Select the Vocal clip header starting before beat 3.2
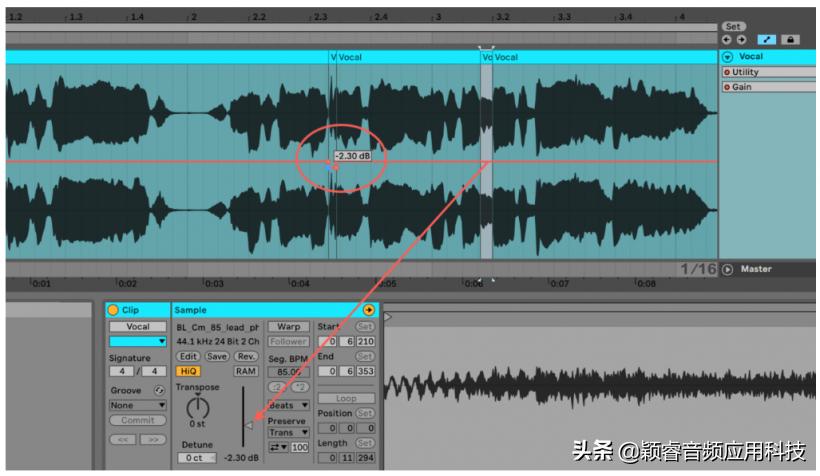 pyautogui.click(x=486, y=57)
